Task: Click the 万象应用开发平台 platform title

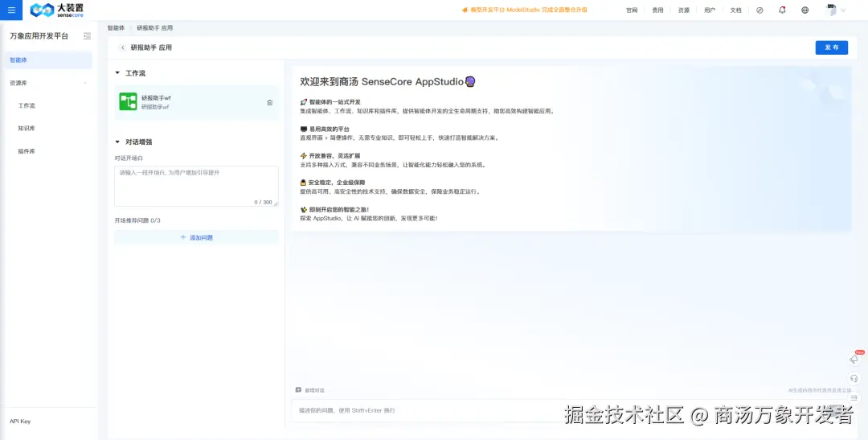Action: [39, 36]
